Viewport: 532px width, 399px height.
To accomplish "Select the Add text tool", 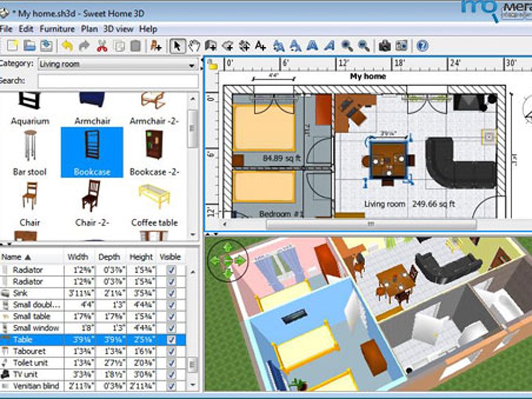I will (x=261, y=46).
